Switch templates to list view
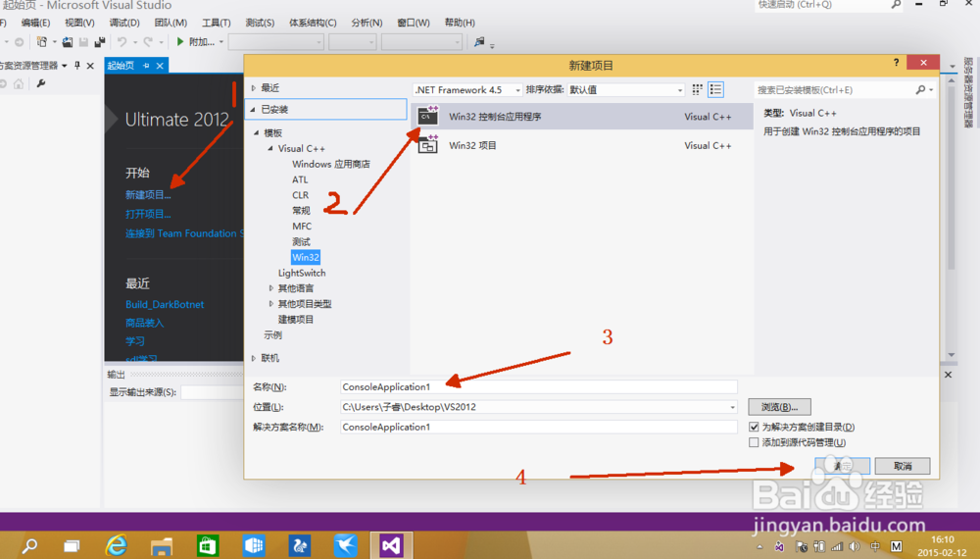This screenshot has height=559, width=980. tap(715, 89)
